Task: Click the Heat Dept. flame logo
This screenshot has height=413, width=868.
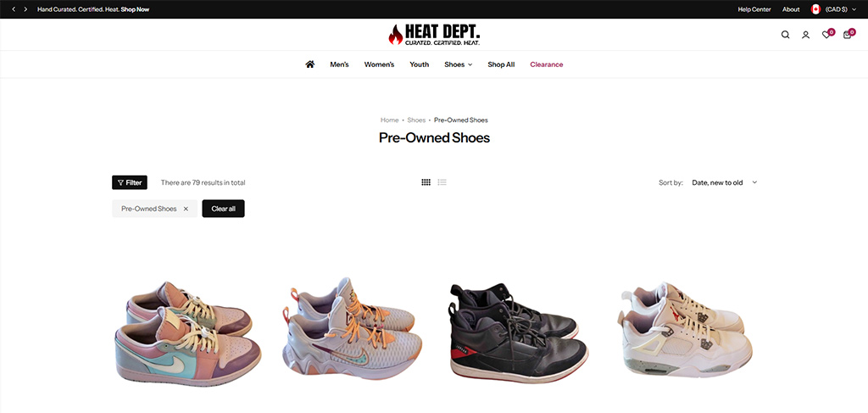Action: click(434, 34)
